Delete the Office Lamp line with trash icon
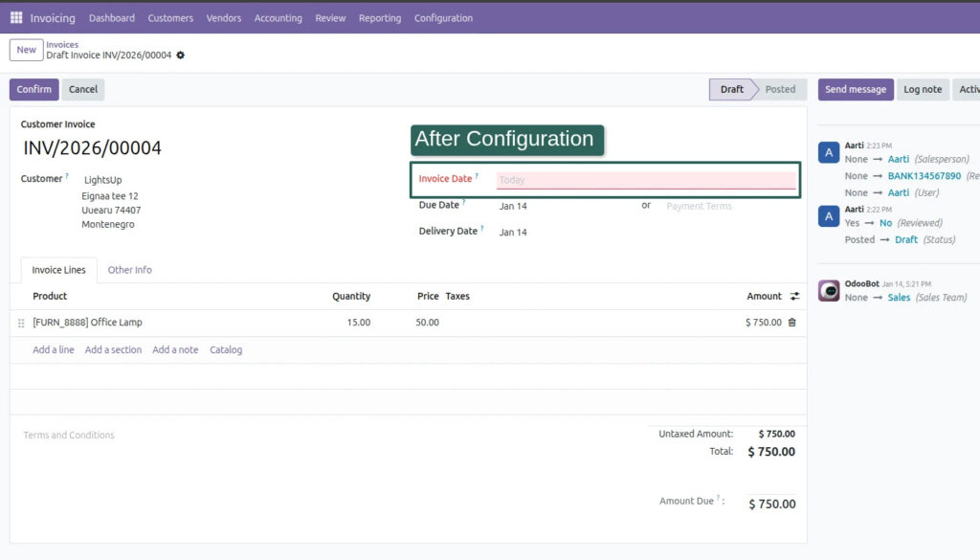Image resolution: width=980 pixels, height=560 pixels. point(791,323)
